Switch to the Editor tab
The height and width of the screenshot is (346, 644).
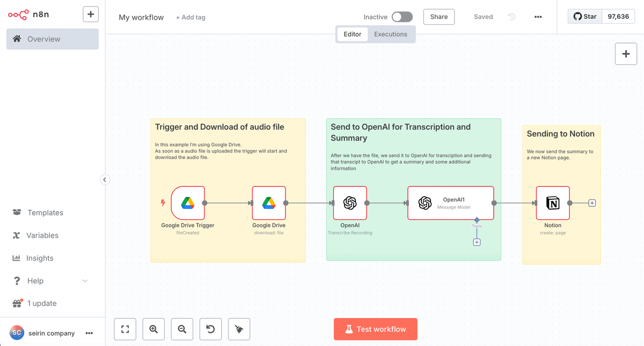point(353,34)
